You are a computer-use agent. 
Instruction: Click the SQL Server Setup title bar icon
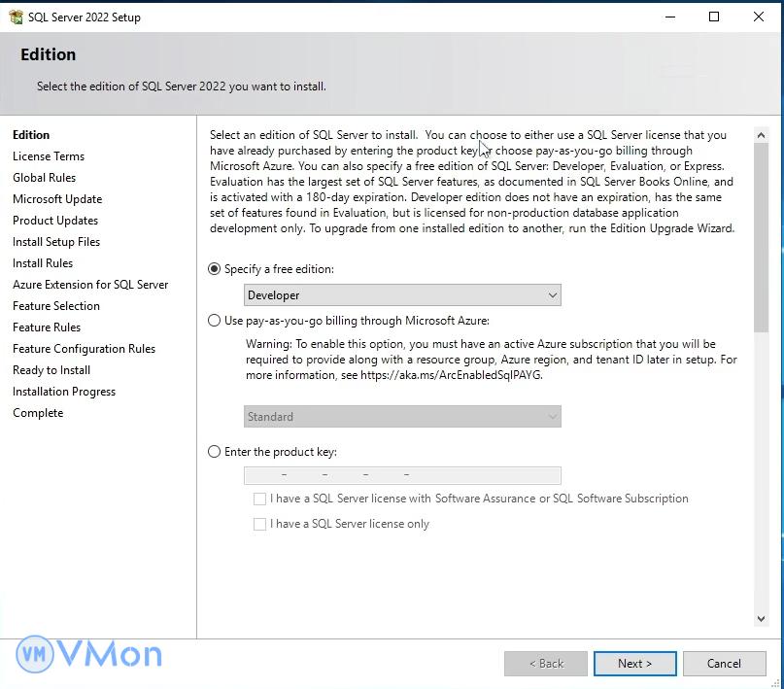point(15,17)
